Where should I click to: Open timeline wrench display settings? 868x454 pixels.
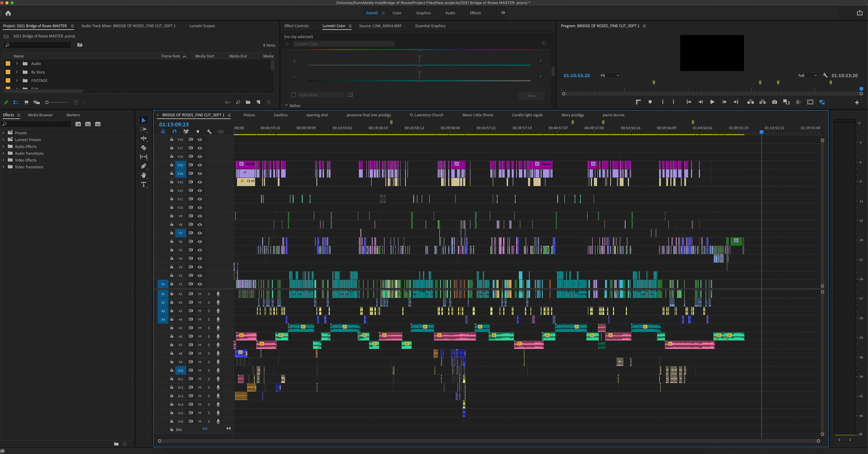209,131
